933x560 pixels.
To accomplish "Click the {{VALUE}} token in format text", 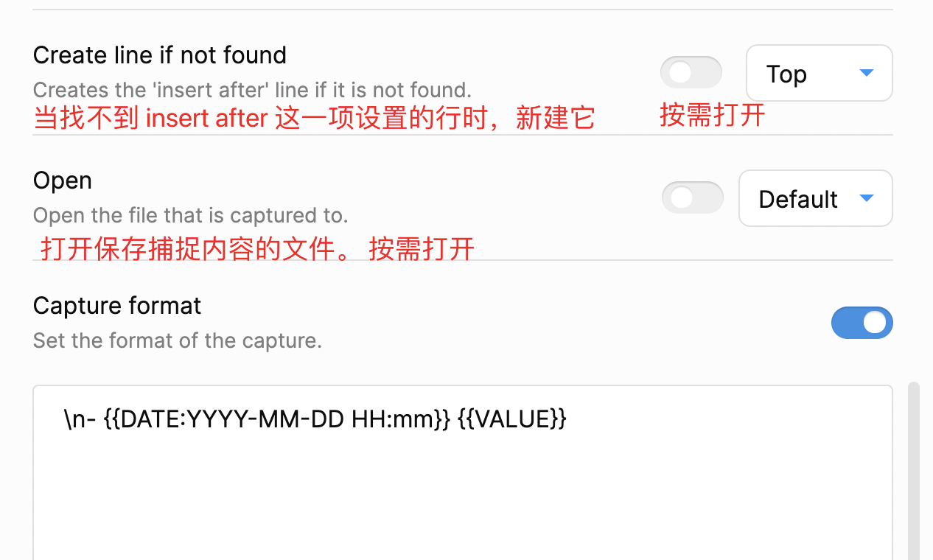I will point(511,419).
